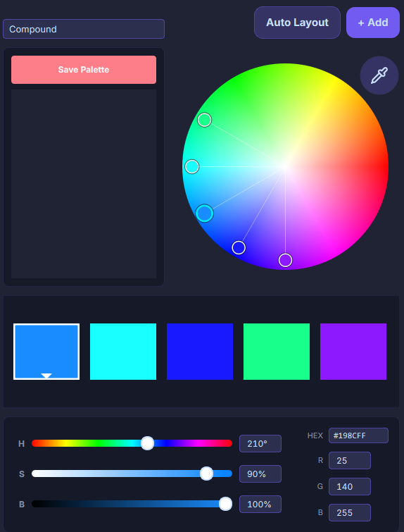Click the hue value field showing 210°

point(260,443)
